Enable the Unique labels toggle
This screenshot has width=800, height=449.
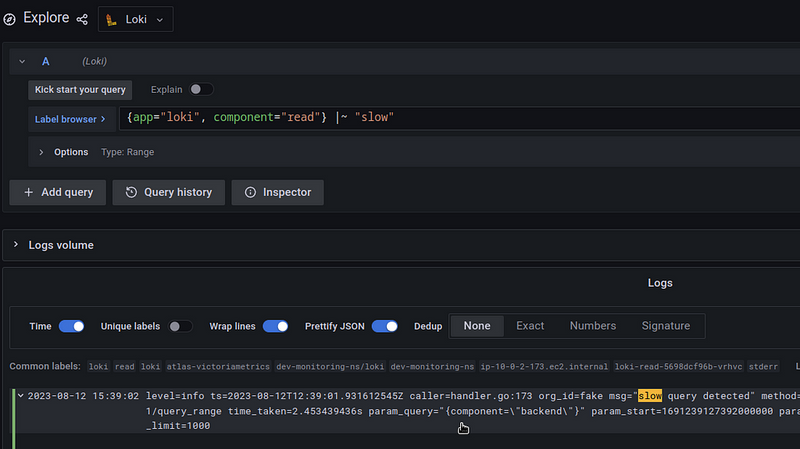(x=180, y=326)
